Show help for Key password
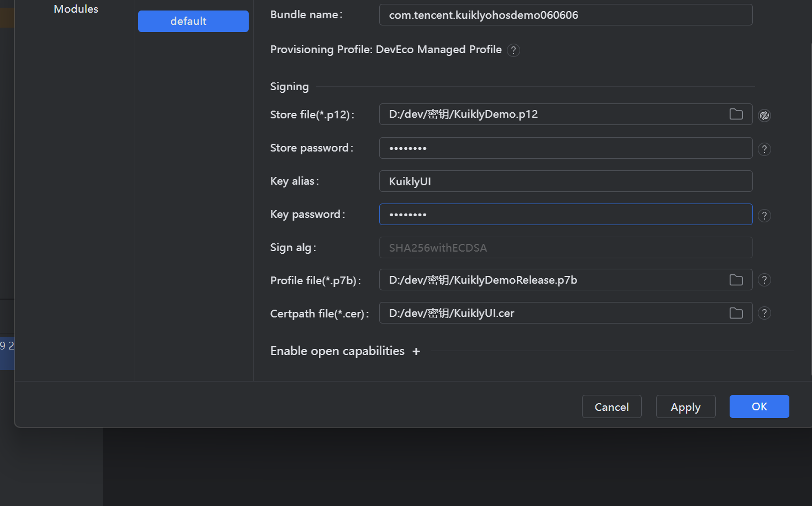Screen dimensions: 812x506 764,216
